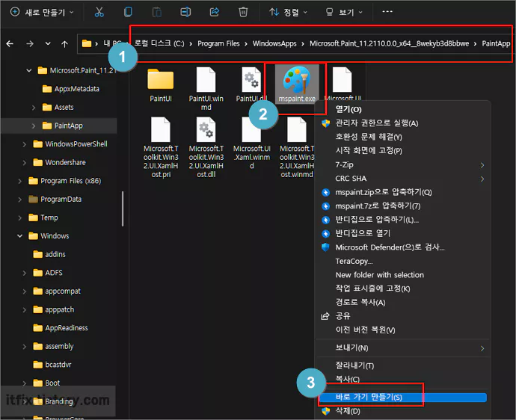This screenshot has height=420, width=516.
Task: Collapse the Microsoft.Paint_11.2 tree folder
Action: click(x=29, y=70)
